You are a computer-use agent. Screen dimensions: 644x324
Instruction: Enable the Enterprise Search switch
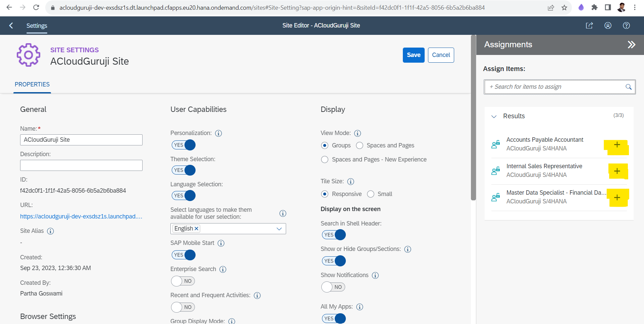183,281
